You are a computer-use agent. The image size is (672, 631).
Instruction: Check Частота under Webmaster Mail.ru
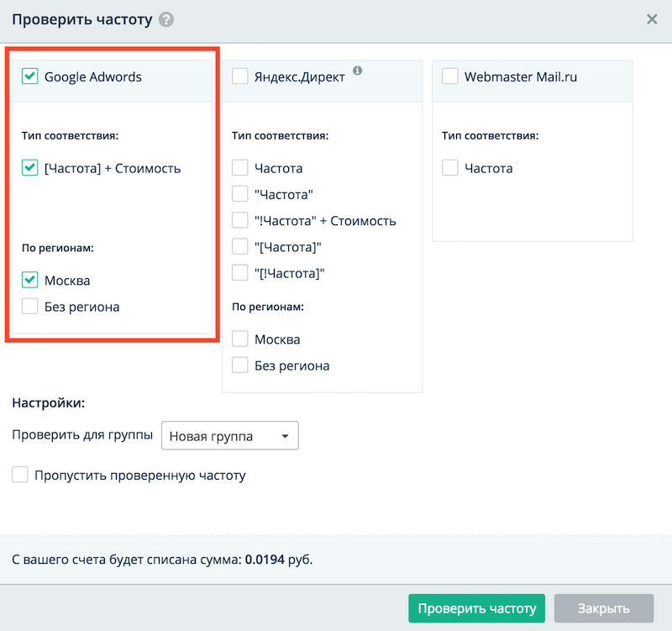450,168
